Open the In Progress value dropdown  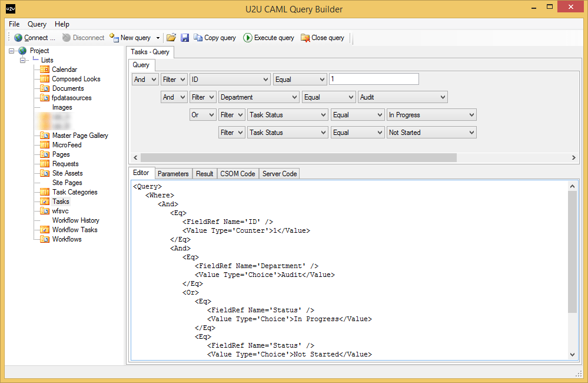[x=431, y=115]
